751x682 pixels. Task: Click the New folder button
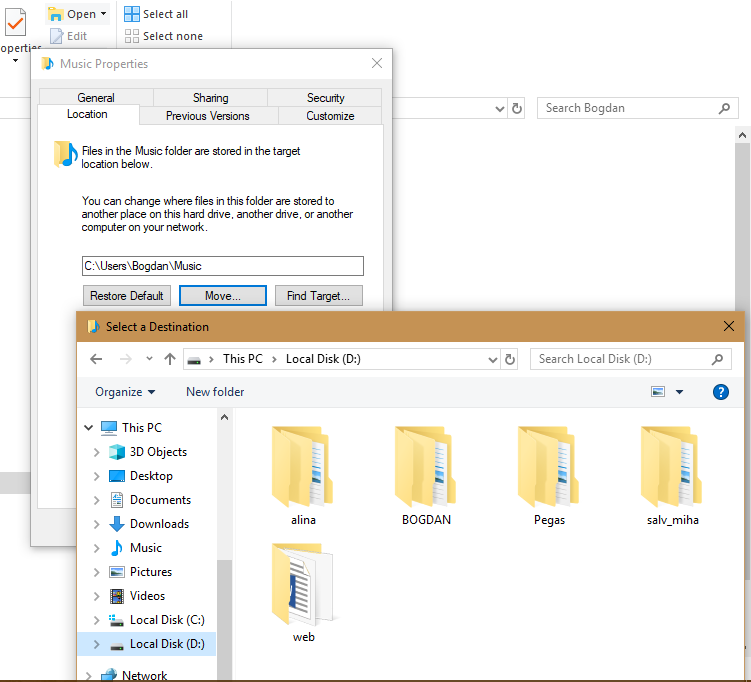point(215,392)
